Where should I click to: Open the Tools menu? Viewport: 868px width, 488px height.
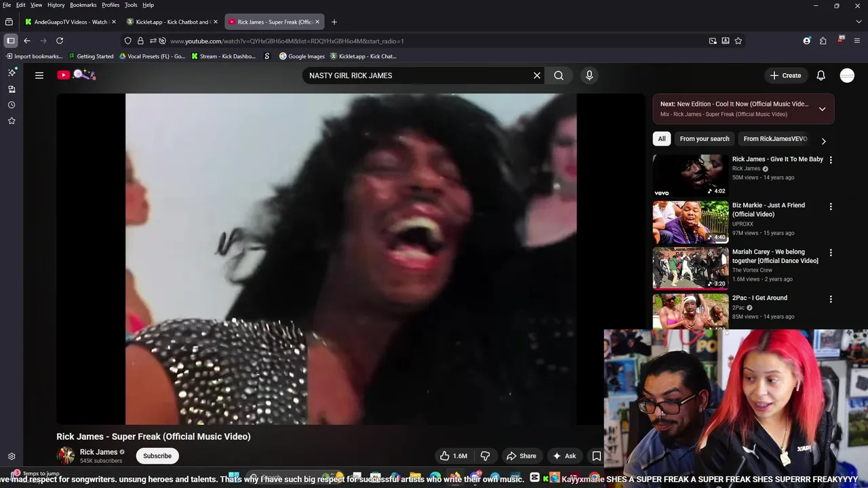click(131, 5)
